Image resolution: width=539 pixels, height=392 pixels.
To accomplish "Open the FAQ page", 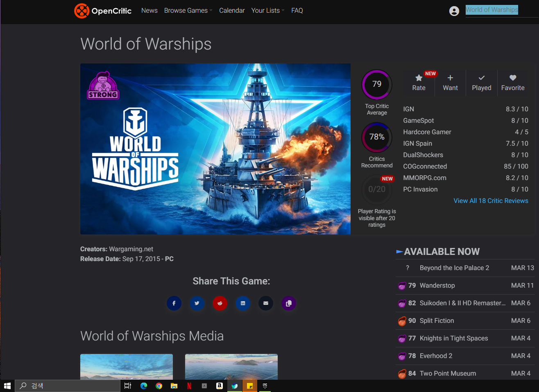I will [x=297, y=11].
